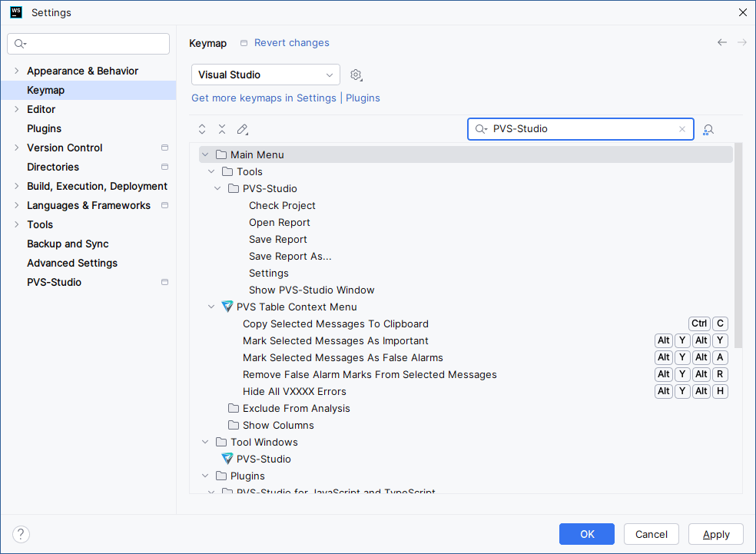Collapse all items in the keymap tree
Image resolution: width=756 pixels, height=554 pixels.
222,129
